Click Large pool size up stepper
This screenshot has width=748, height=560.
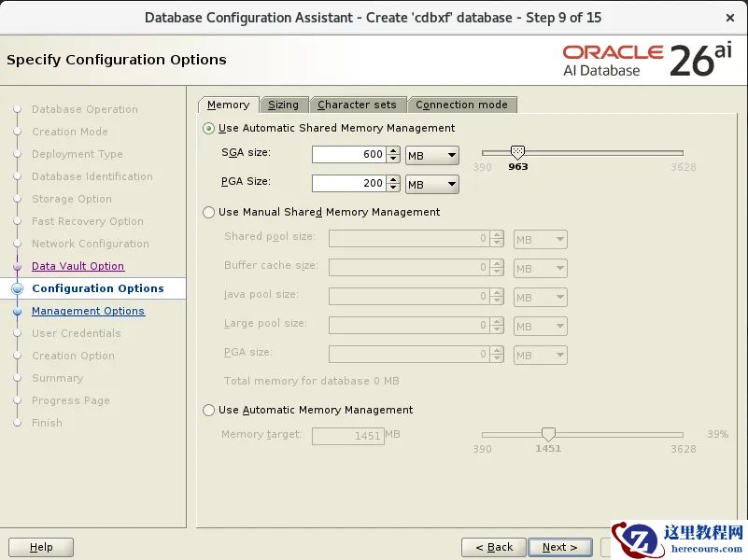click(497, 322)
